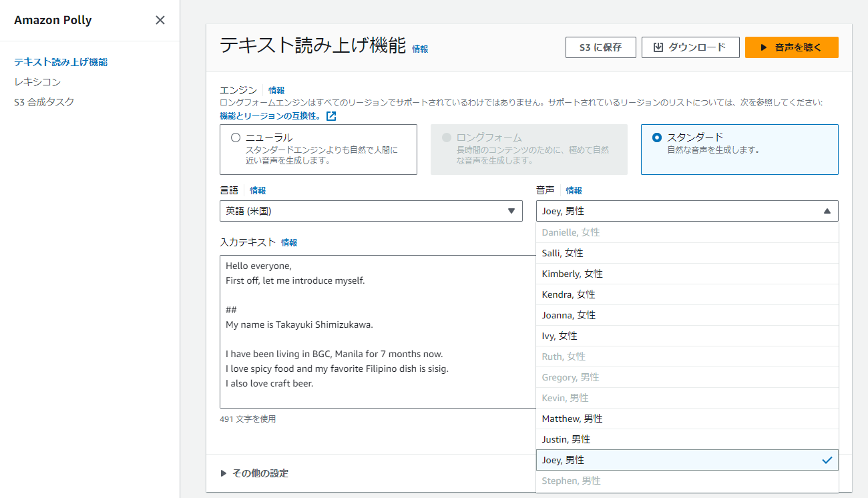Click the S3 に保存 button
This screenshot has height=498, width=868.
601,47
